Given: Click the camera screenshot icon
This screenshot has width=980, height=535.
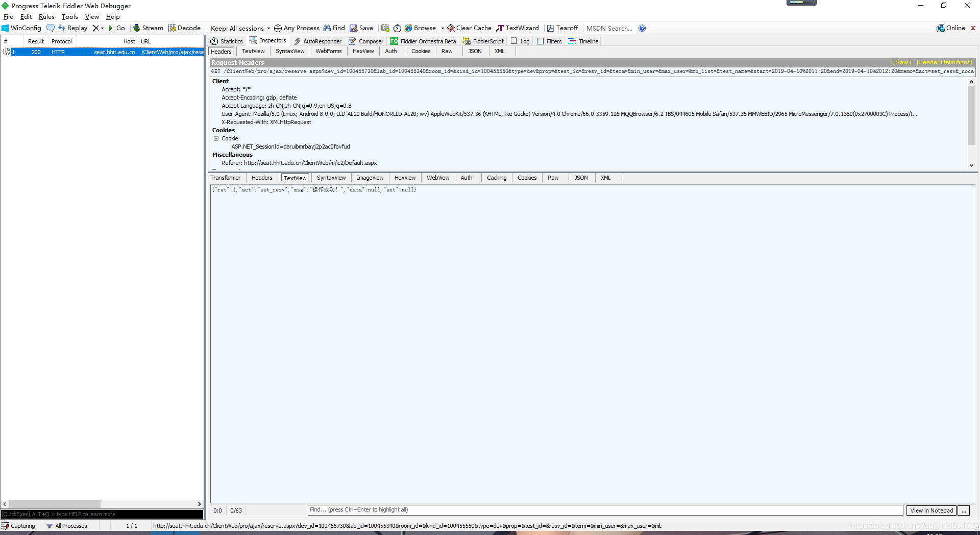Looking at the screenshot, I should (385, 28).
